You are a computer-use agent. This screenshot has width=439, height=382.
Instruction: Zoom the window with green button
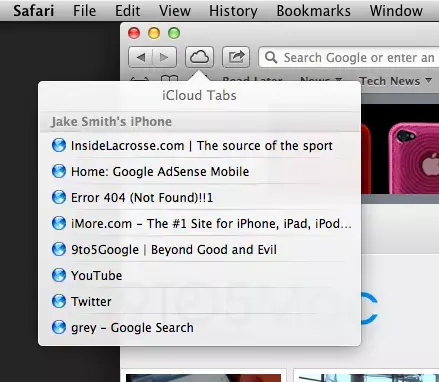174,33
